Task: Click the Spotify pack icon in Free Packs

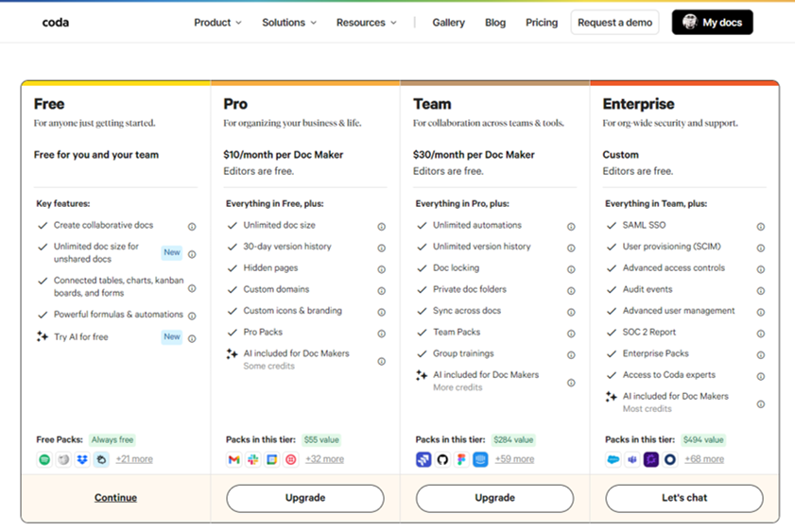Action: point(44,459)
